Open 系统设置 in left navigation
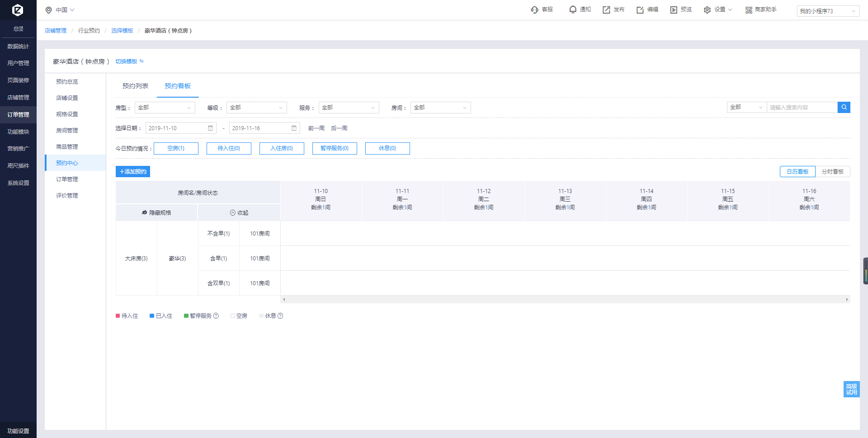 (x=18, y=183)
